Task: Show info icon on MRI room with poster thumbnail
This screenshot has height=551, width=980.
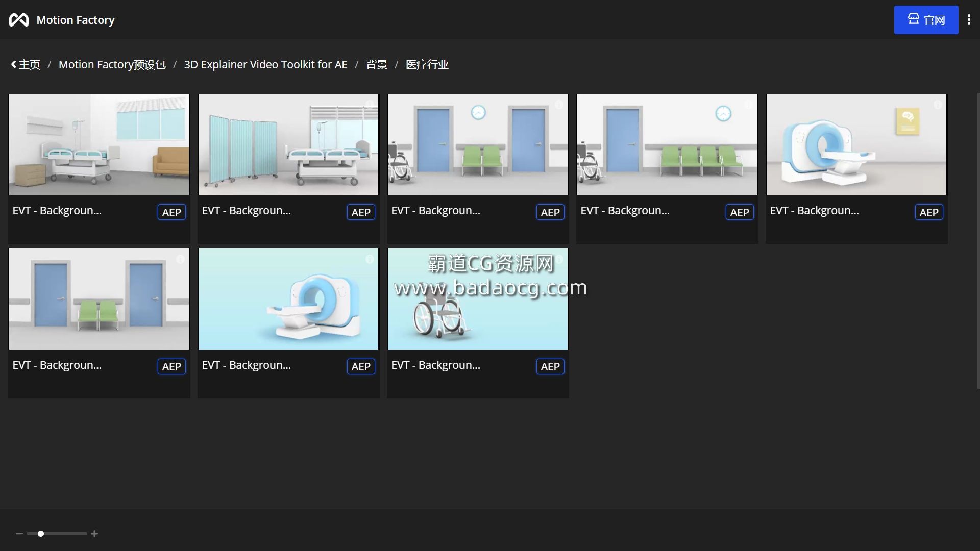Action: pyautogui.click(x=938, y=105)
